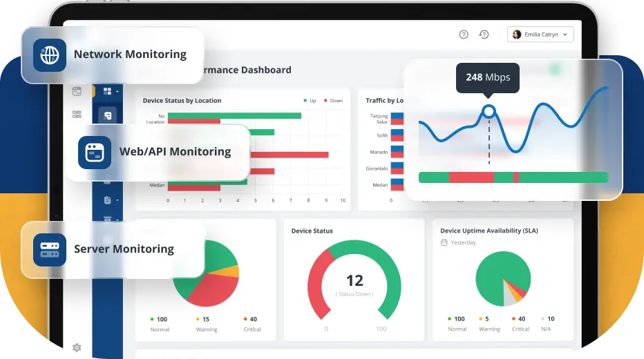Toggle the Up legend in Device Status chart
The width and height of the screenshot is (644, 359).
310,101
